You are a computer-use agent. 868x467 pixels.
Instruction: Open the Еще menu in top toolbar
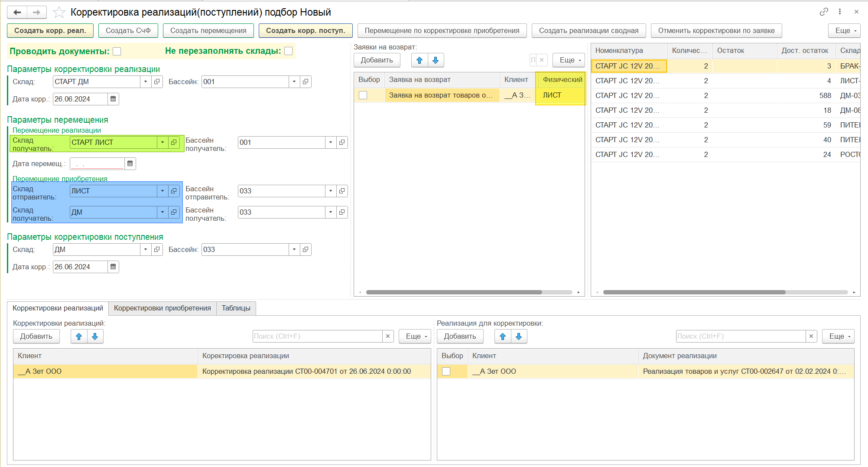[x=844, y=30]
